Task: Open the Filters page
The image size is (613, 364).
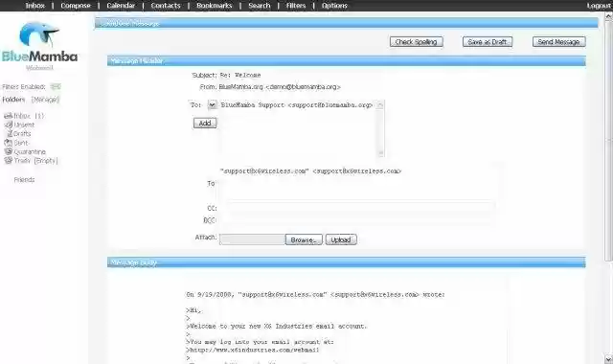Action: [296, 6]
